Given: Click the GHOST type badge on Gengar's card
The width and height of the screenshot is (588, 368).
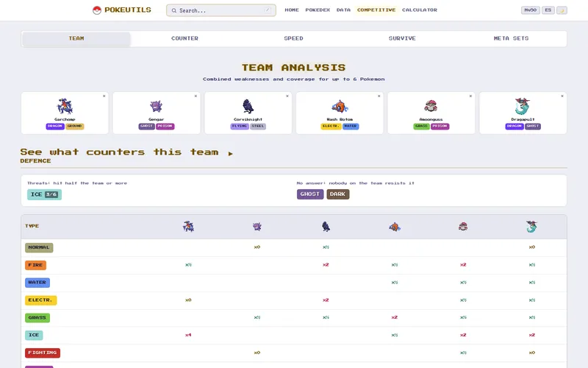Looking at the screenshot, I should point(146,127).
